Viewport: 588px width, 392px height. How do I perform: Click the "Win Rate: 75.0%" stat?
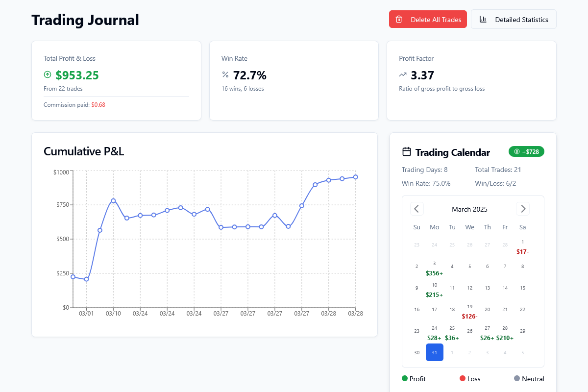pyautogui.click(x=426, y=183)
